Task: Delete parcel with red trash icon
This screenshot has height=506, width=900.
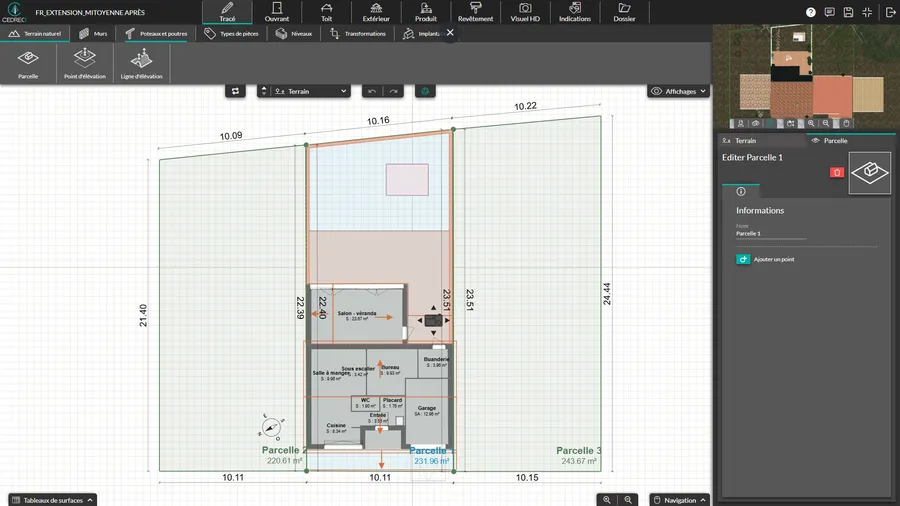Action: tap(837, 172)
